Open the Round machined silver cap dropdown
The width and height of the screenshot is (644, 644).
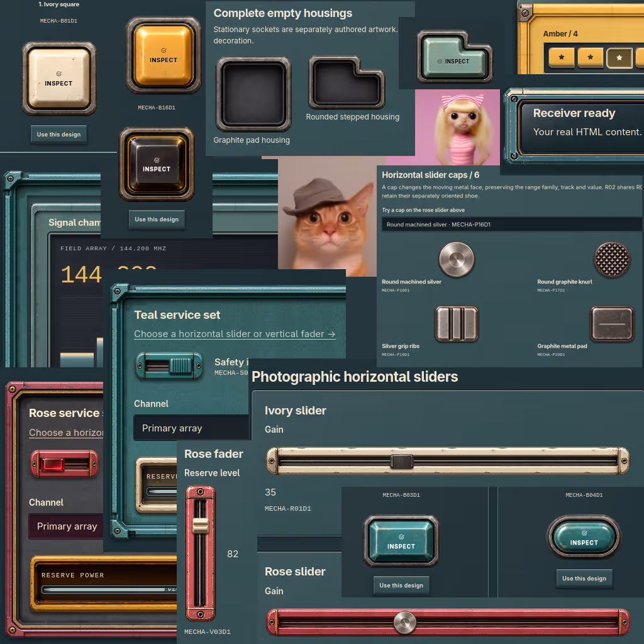pyautogui.click(x=511, y=225)
